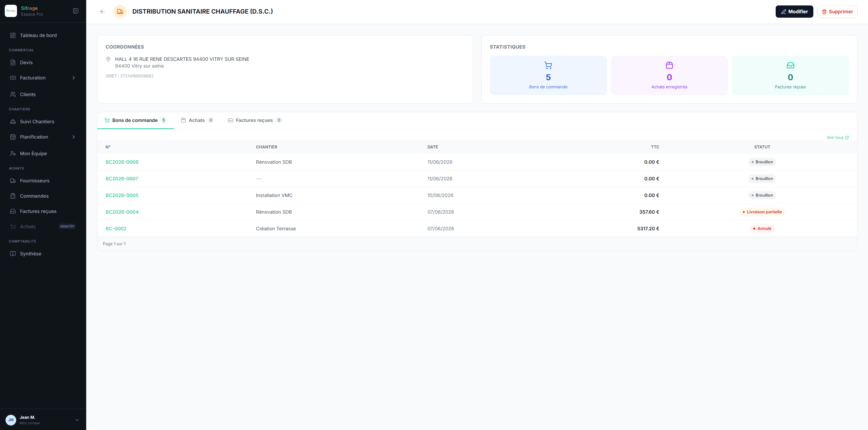This screenshot has width=868, height=430.
Task: Open order BC2026-0005
Action: pos(122,195)
